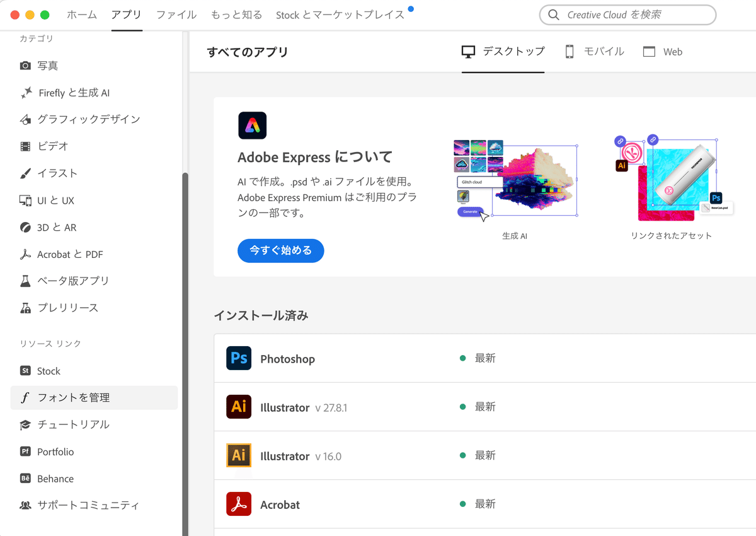The height and width of the screenshot is (536, 756).
Task: Click the sidebar vertical scrollbar thumb
Action: tap(185, 353)
